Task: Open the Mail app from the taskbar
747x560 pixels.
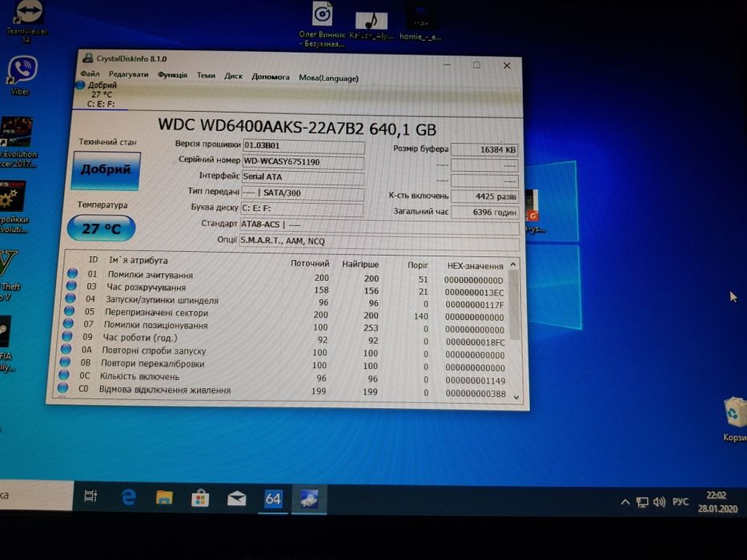Action: 236,498
